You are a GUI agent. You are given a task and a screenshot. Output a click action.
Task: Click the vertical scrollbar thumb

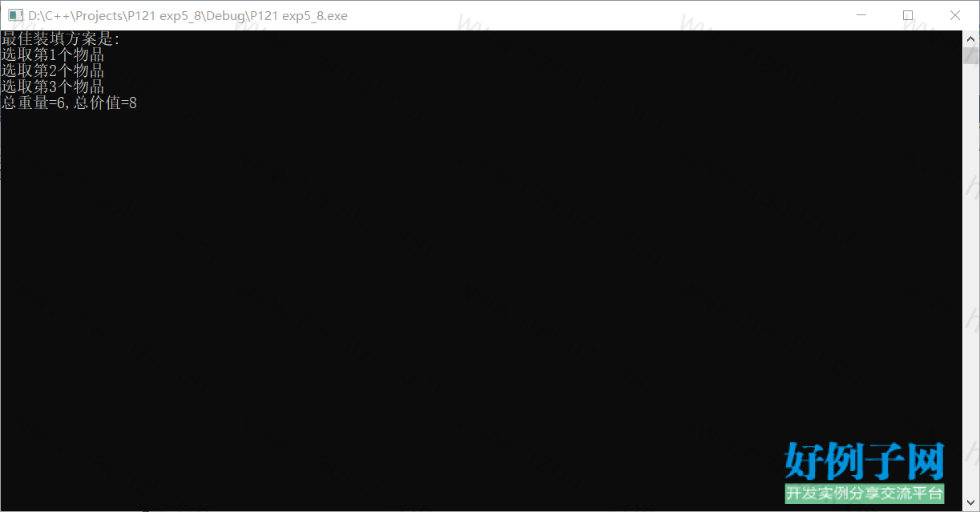(970, 55)
